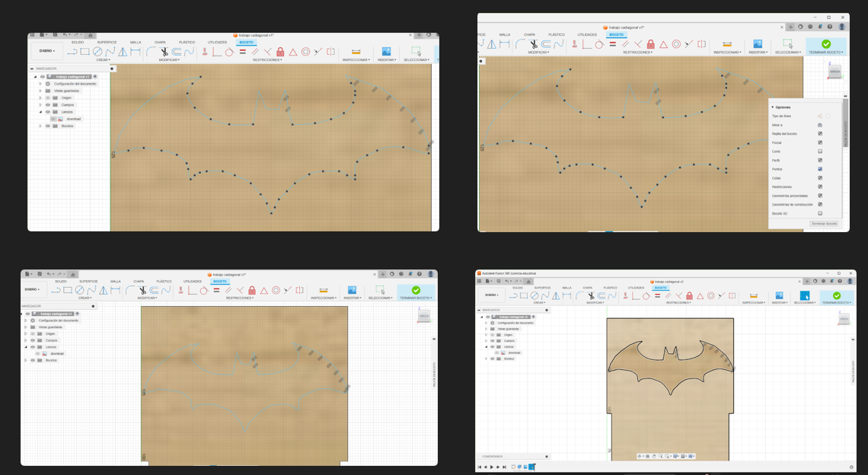Open the MODIFICAR dropdown in top-right window

point(538,52)
